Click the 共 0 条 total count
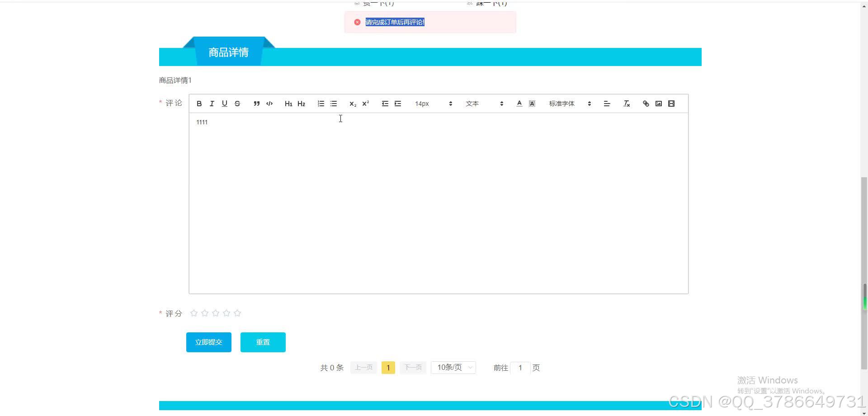868x416 pixels. pos(332,368)
